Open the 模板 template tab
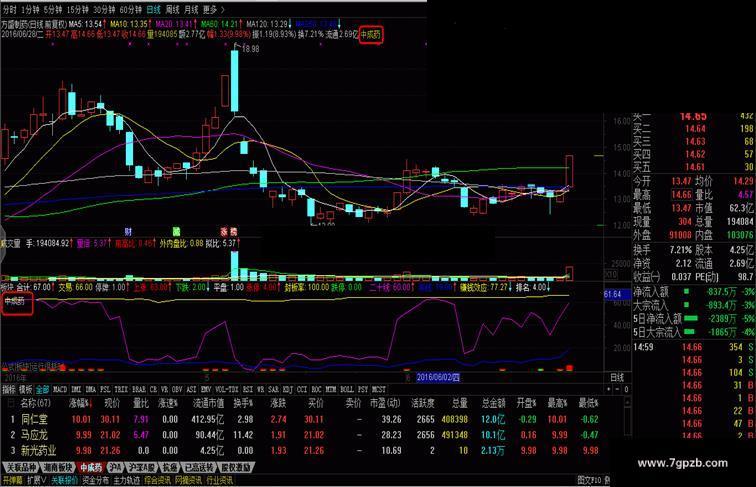 26,390
